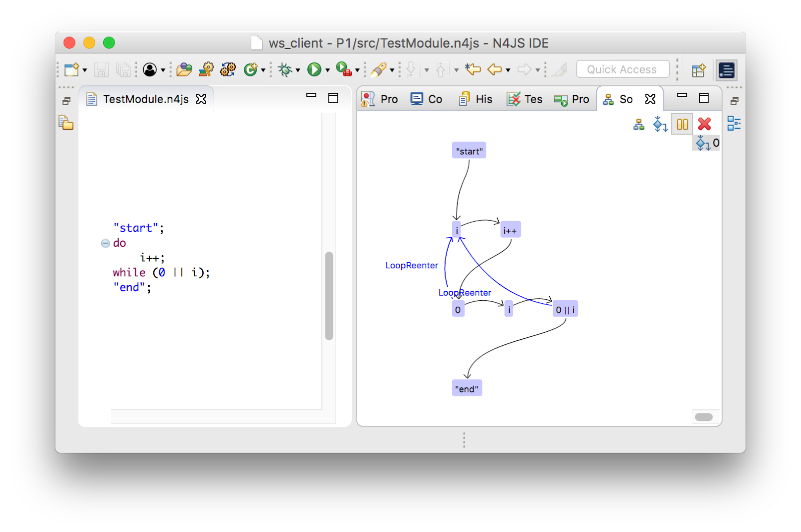Collapse the do-while block in the editor
801x532 pixels.
(x=105, y=243)
